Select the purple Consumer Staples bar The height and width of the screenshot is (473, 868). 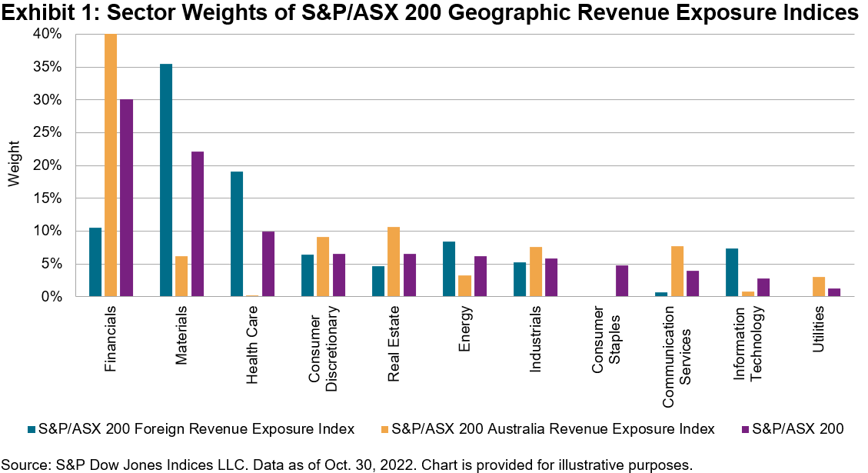622,281
